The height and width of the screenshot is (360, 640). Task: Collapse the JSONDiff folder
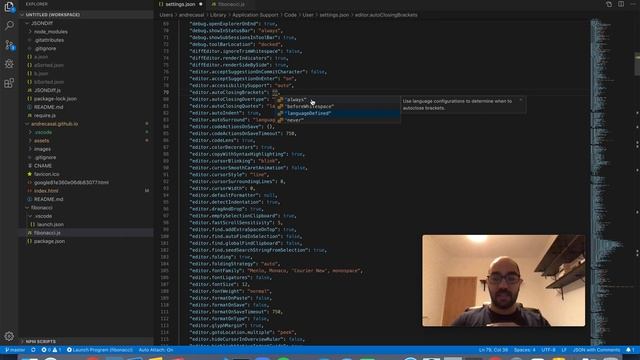[42, 23]
